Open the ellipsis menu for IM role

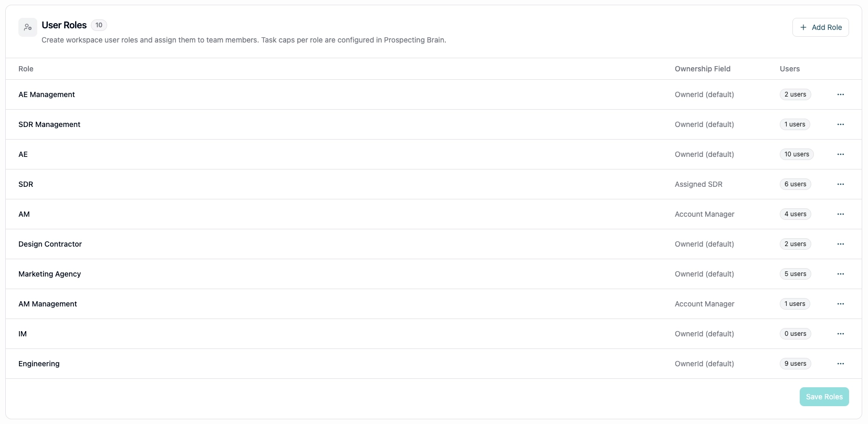coord(840,334)
